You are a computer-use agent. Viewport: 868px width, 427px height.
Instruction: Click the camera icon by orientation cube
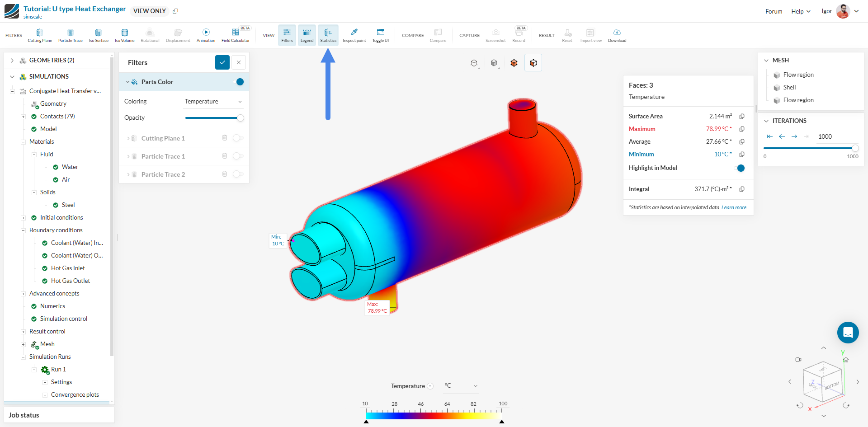click(x=798, y=360)
